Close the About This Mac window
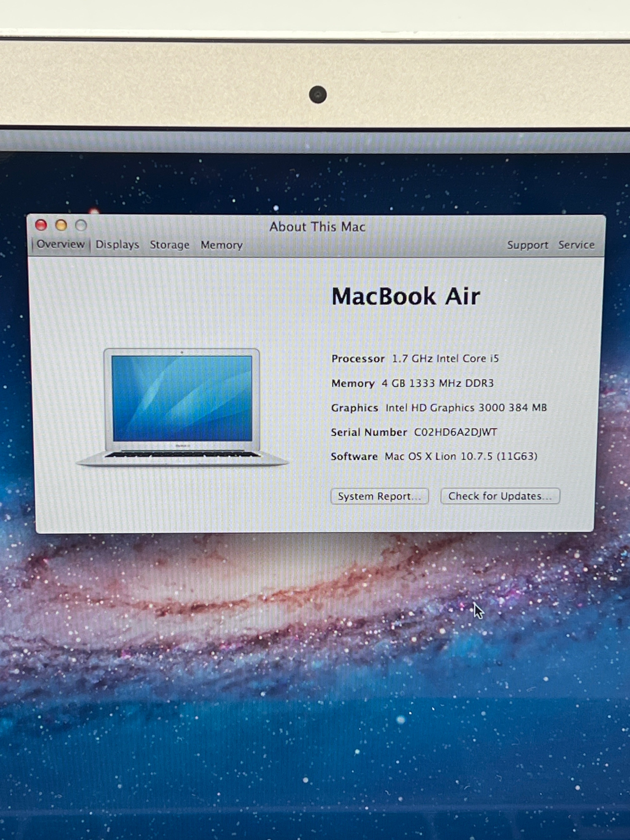This screenshot has height=840, width=630. (x=41, y=225)
